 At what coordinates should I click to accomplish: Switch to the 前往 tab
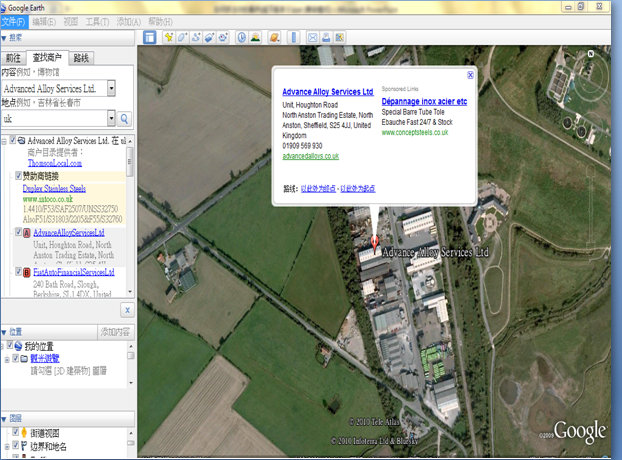point(13,58)
